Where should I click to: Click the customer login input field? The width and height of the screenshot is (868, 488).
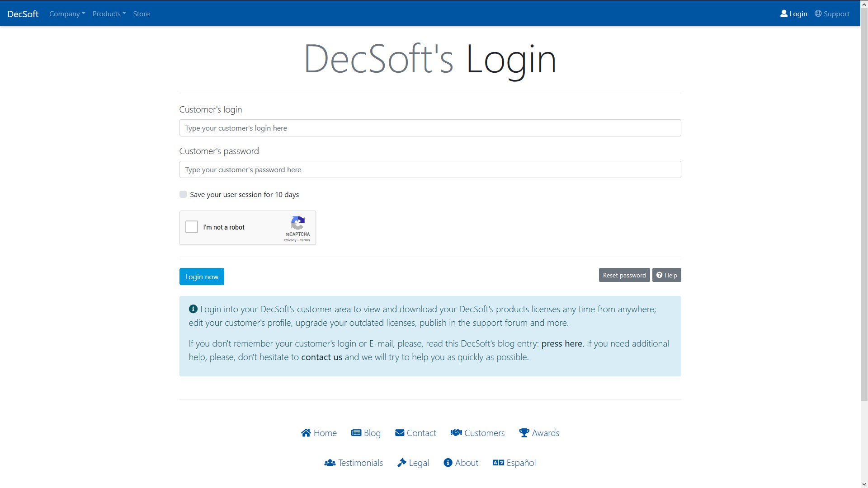pyautogui.click(x=430, y=127)
